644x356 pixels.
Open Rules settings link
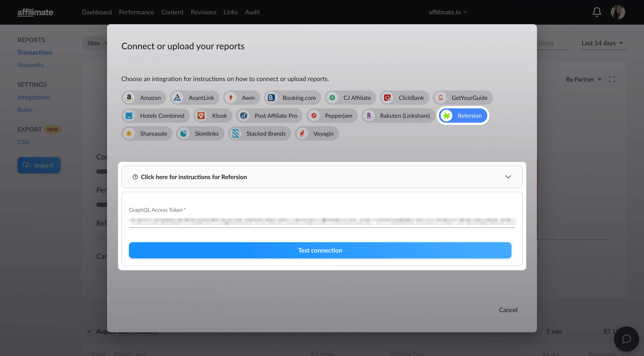(x=25, y=109)
